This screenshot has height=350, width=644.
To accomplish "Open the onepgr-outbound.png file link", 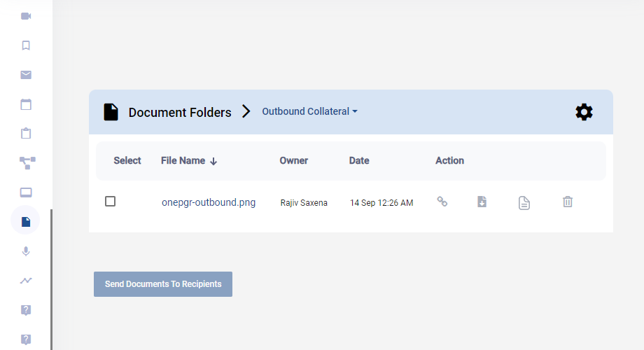I will 209,202.
